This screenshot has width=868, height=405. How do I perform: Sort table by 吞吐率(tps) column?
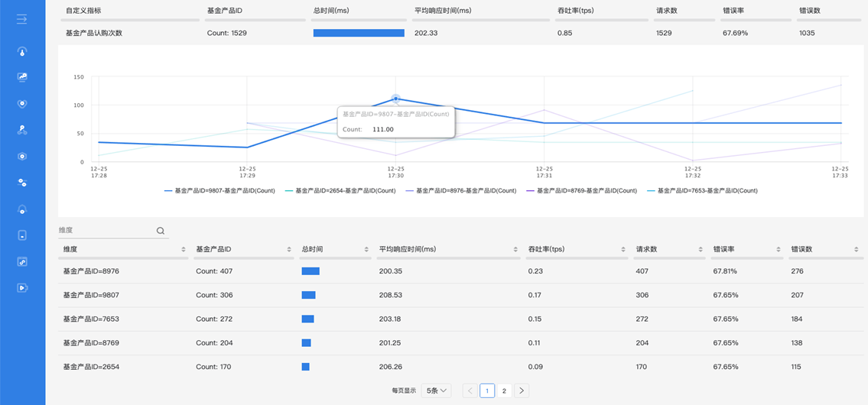[x=624, y=250]
